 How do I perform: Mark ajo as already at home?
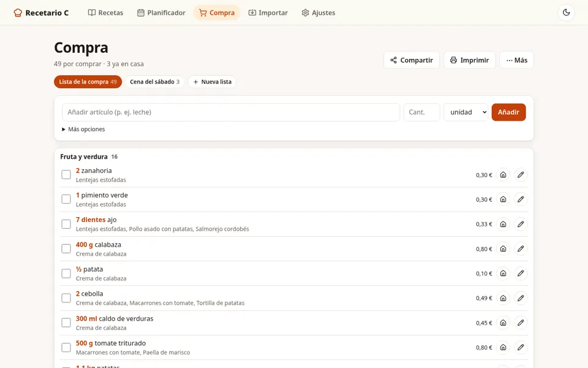tap(503, 224)
